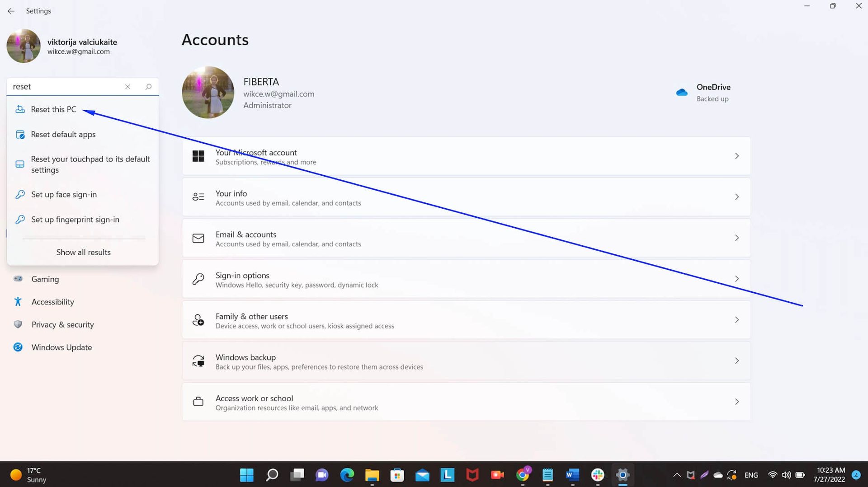Click the Access work or school label
This screenshot has width=868, height=487.
pyautogui.click(x=254, y=398)
